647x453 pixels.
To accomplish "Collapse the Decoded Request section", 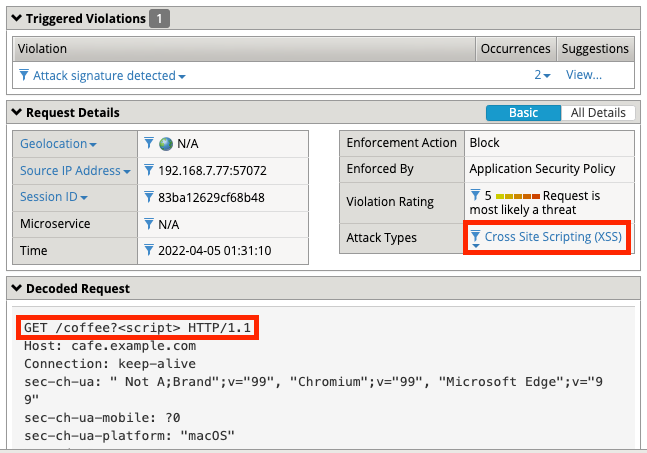I will click(x=17, y=289).
